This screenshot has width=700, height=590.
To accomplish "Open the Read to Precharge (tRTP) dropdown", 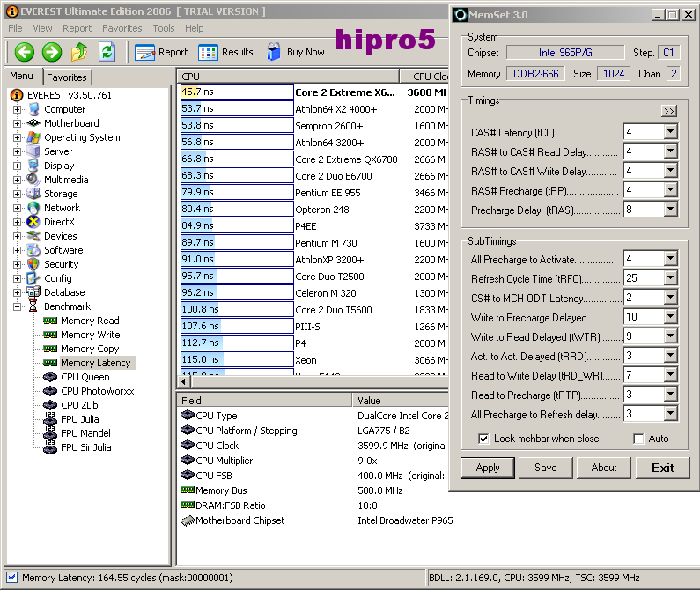I will click(x=671, y=395).
